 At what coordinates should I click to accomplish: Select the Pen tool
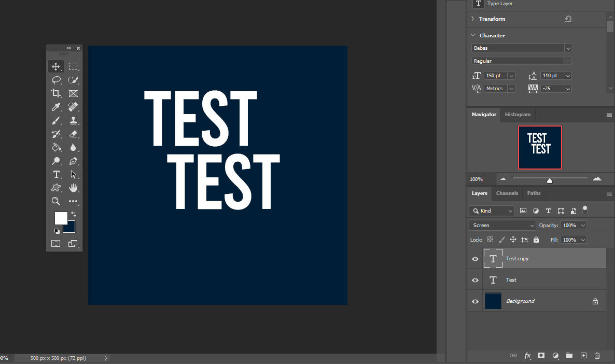[x=73, y=161]
